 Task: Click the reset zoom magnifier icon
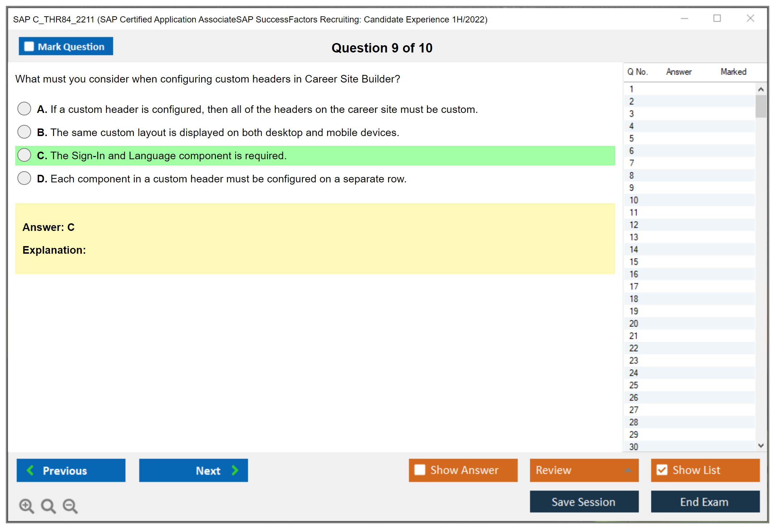[x=48, y=506]
